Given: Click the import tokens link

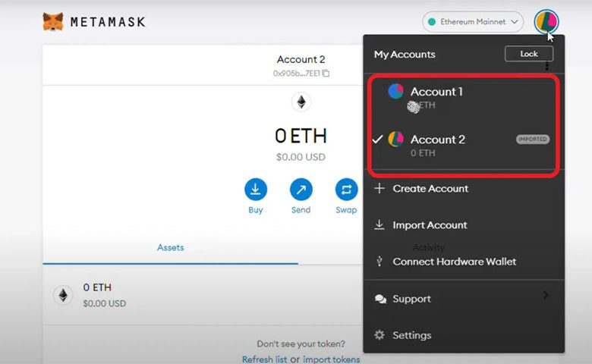Looking at the screenshot, I should pos(331,359).
